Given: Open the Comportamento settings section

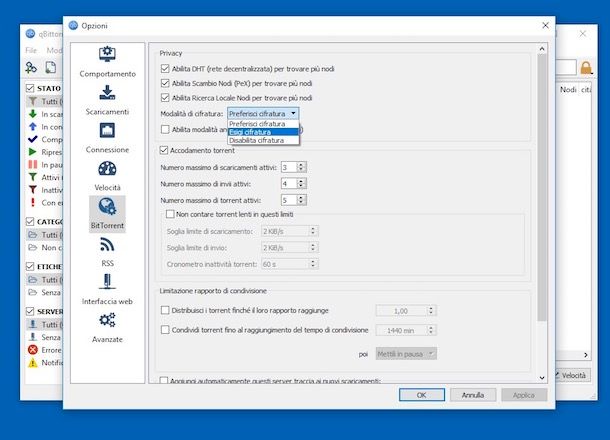Looking at the screenshot, I should (x=107, y=62).
